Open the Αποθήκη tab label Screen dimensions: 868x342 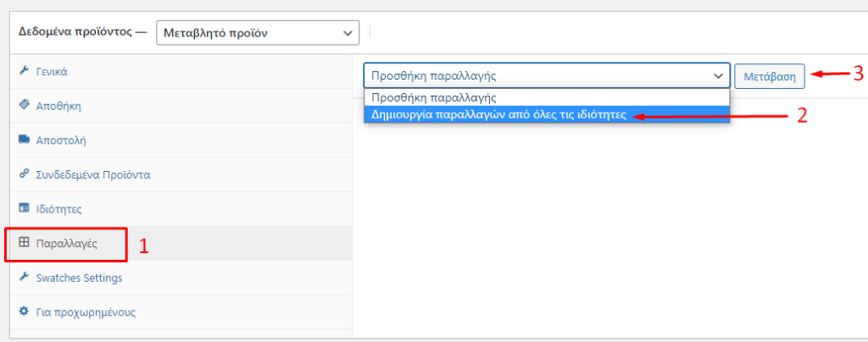click(58, 106)
